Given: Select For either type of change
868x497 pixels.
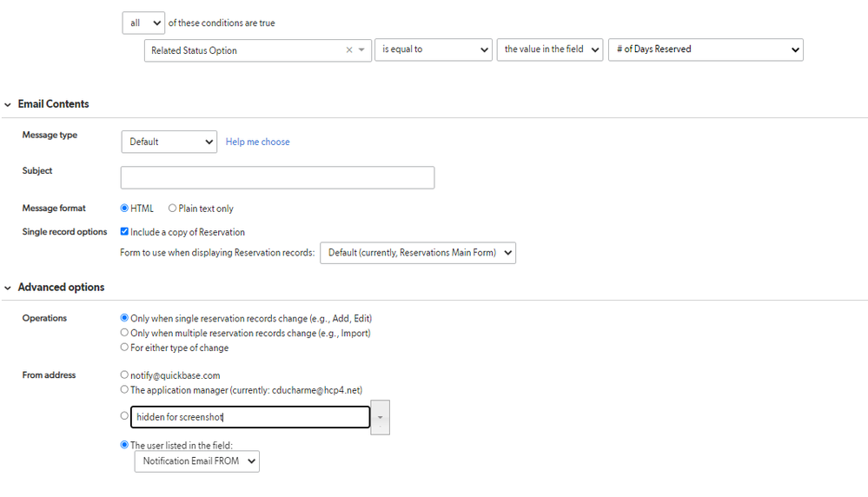Looking at the screenshot, I should tap(124, 347).
